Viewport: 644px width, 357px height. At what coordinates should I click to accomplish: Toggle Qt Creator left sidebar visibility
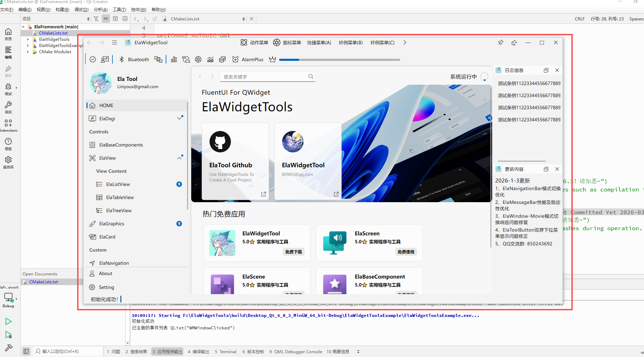pyautogui.click(x=26, y=351)
